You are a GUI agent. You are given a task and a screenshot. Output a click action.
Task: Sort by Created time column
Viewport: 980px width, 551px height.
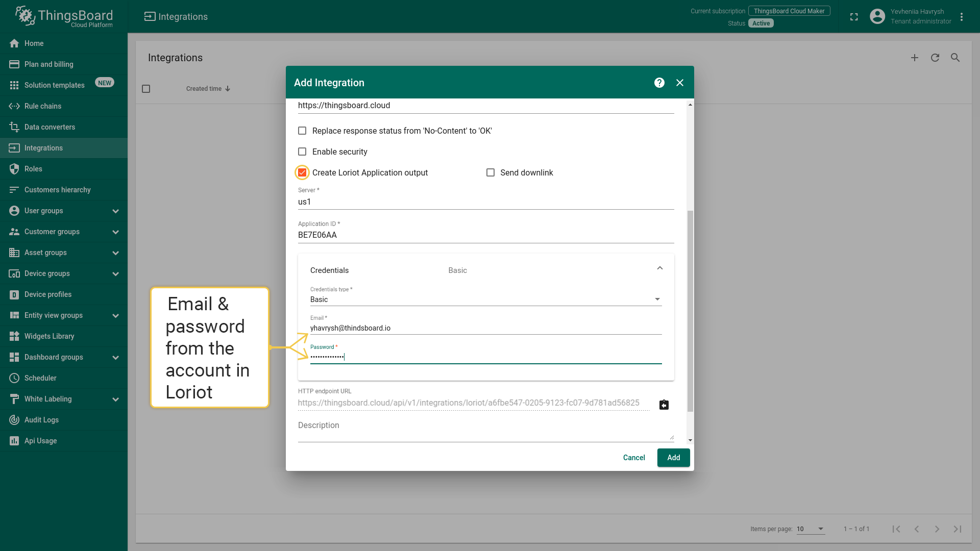pos(208,89)
